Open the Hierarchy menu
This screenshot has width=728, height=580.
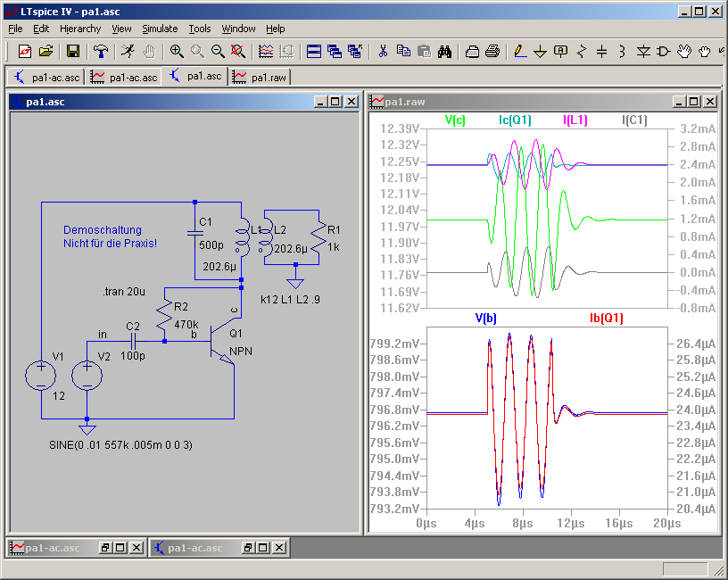tap(80, 29)
